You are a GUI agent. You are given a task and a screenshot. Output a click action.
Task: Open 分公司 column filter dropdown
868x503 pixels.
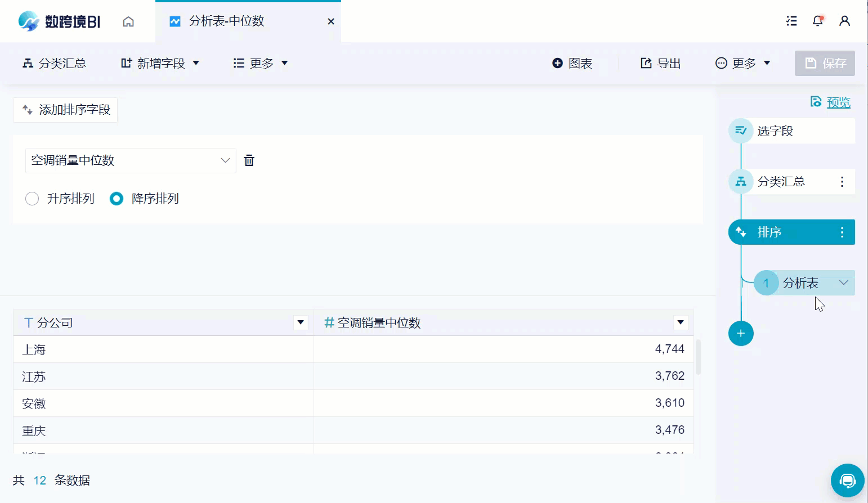[x=301, y=322]
